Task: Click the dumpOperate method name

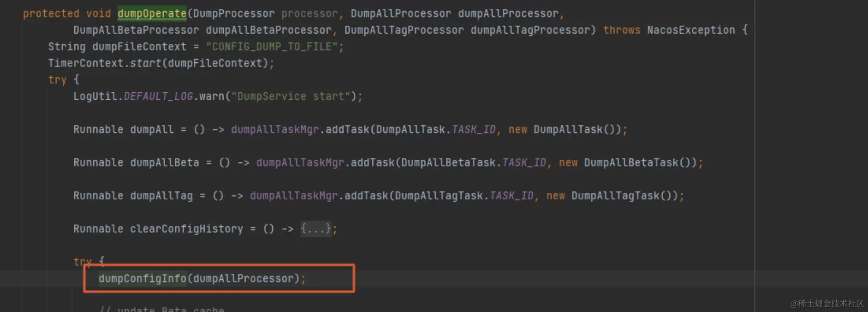Action: 152,13
